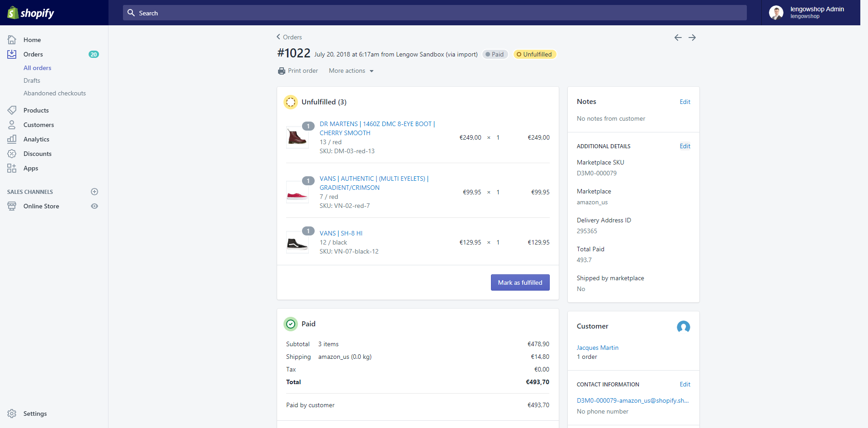Open the Apps section icon
This screenshot has width=868, height=428.
[12, 168]
